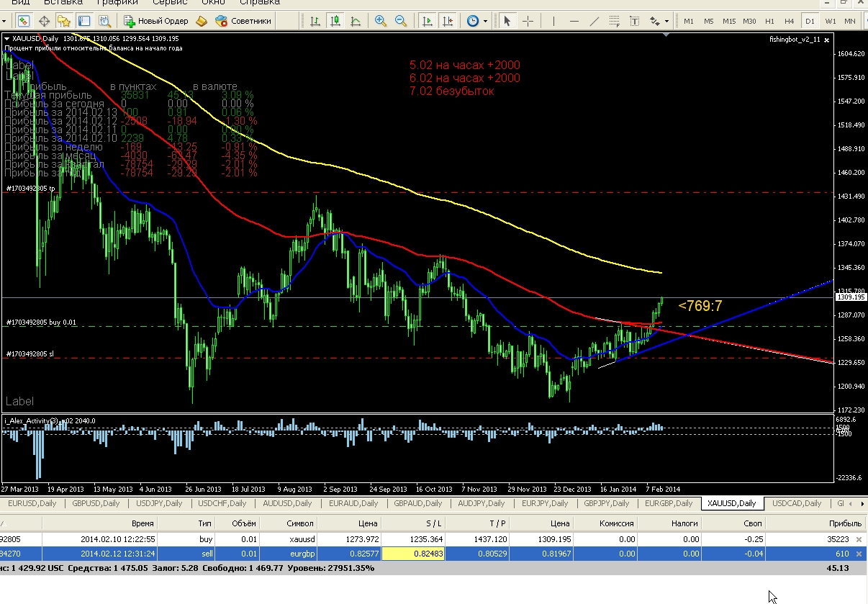Viewport: 868px width, 604px height.
Task: Select the Fibonacci retracement tool
Action: tap(615, 21)
